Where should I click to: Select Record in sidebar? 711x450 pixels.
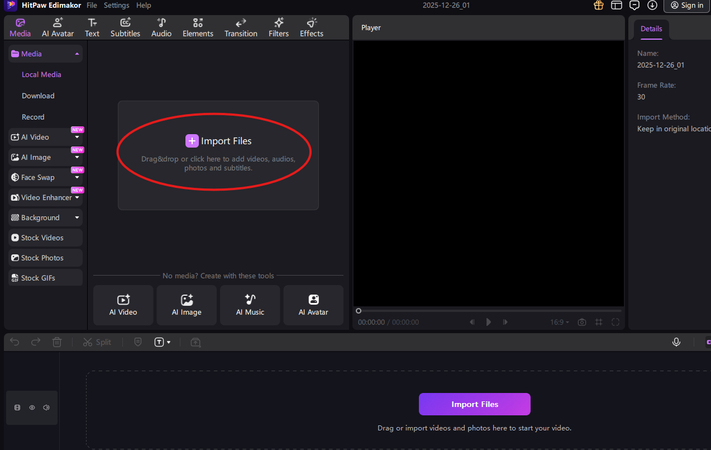coord(33,117)
